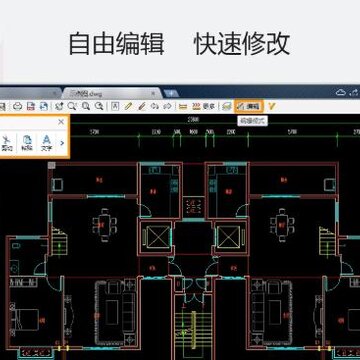This screenshot has height=360, width=360.
Task: Click the yellow ruler measure icon
Action: coord(183,107)
